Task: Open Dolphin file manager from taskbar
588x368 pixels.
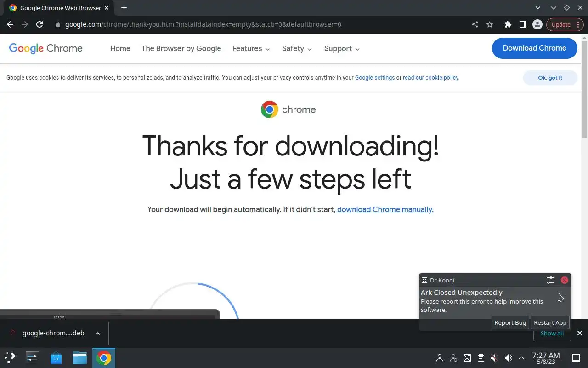Action: 80,357
